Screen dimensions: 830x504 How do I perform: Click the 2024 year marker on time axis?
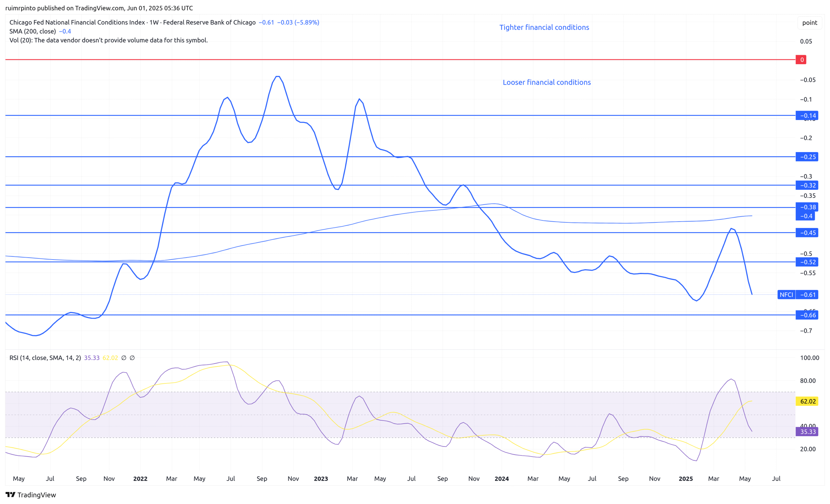point(501,478)
